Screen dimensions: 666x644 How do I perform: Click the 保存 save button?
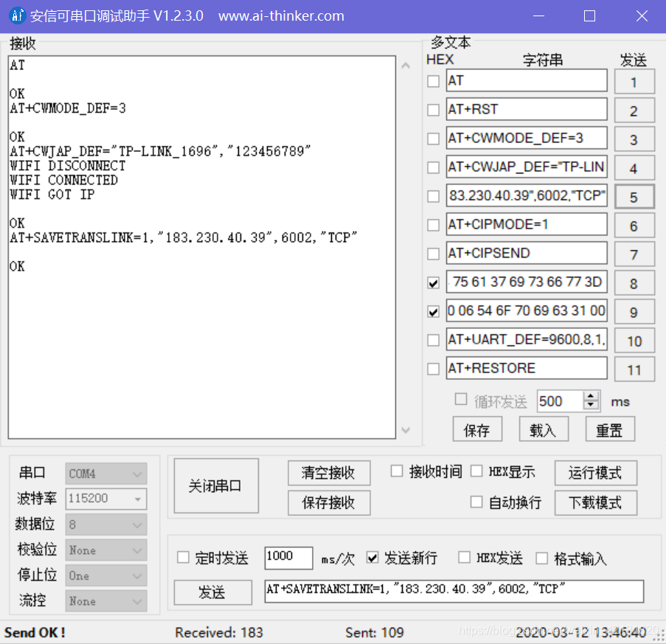[477, 429]
